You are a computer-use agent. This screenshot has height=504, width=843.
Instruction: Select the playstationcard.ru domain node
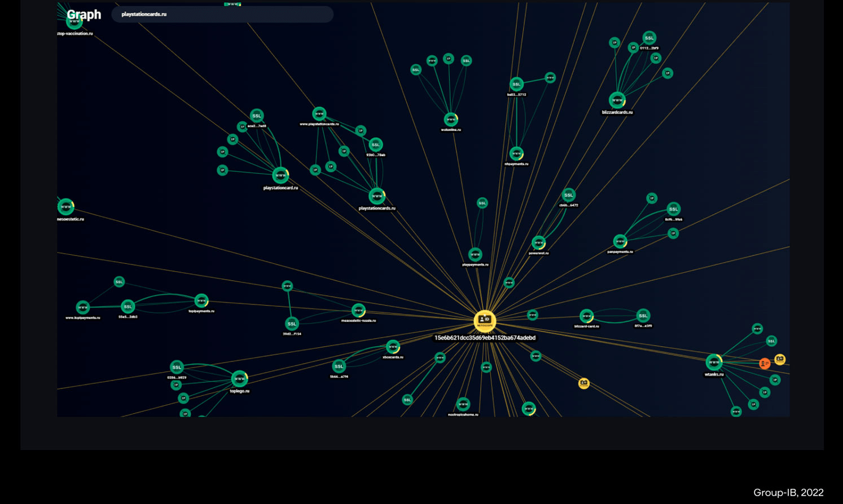(x=280, y=175)
